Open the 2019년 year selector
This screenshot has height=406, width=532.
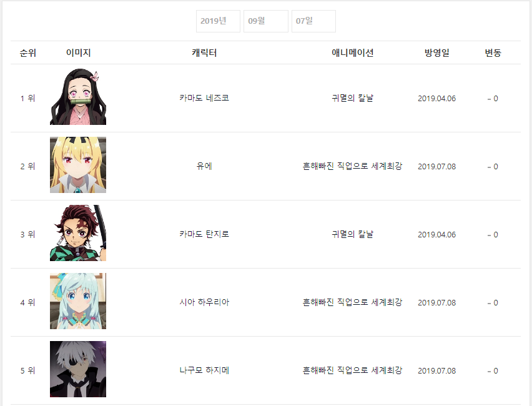[218, 21]
